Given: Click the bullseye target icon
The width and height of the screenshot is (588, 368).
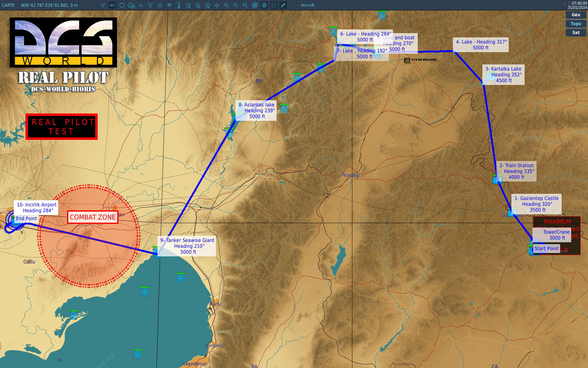Looking at the screenshot, I should pos(255,5).
